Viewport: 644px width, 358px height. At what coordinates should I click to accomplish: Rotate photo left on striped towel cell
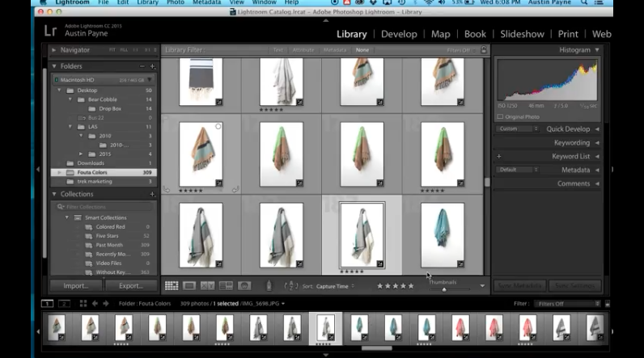click(x=166, y=189)
